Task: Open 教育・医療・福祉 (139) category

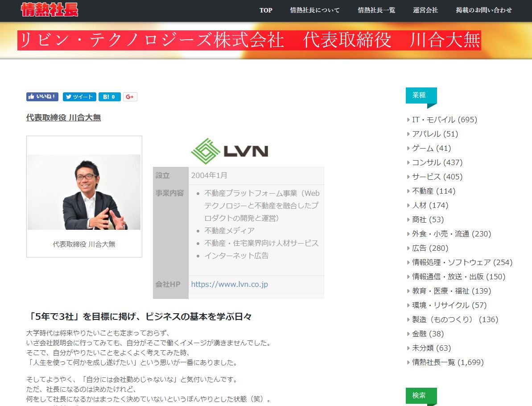Action: [x=452, y=290]
